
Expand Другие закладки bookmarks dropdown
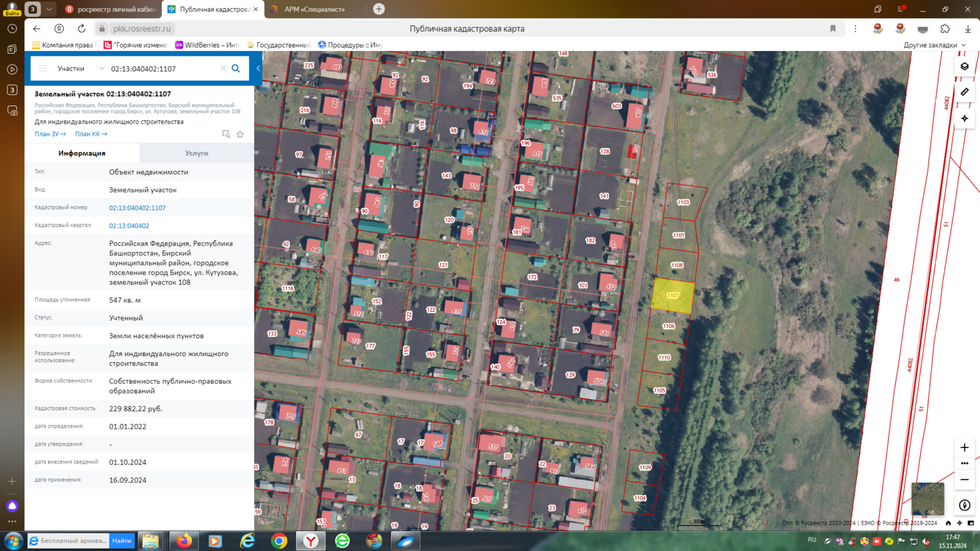point(935,45)
